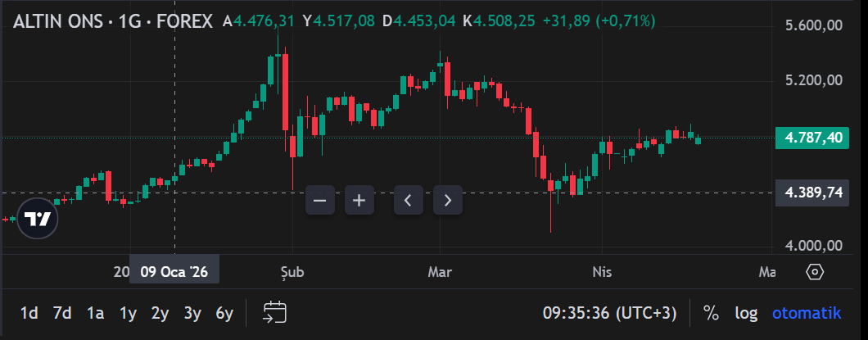
Task: Open the go to date calendar icon
Action: 274,312
